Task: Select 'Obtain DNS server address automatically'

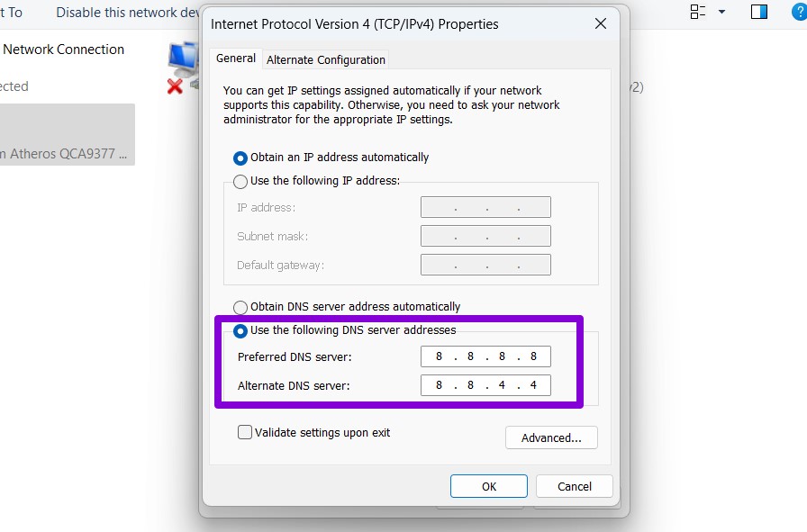Action: click(240, 306)
